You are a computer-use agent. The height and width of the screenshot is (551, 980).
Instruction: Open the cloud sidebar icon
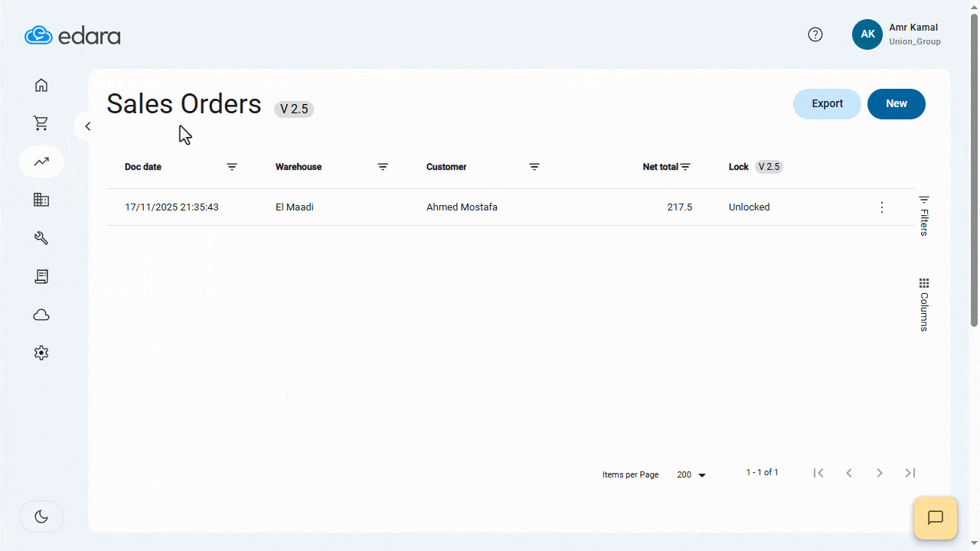click(x=41, y=315)
